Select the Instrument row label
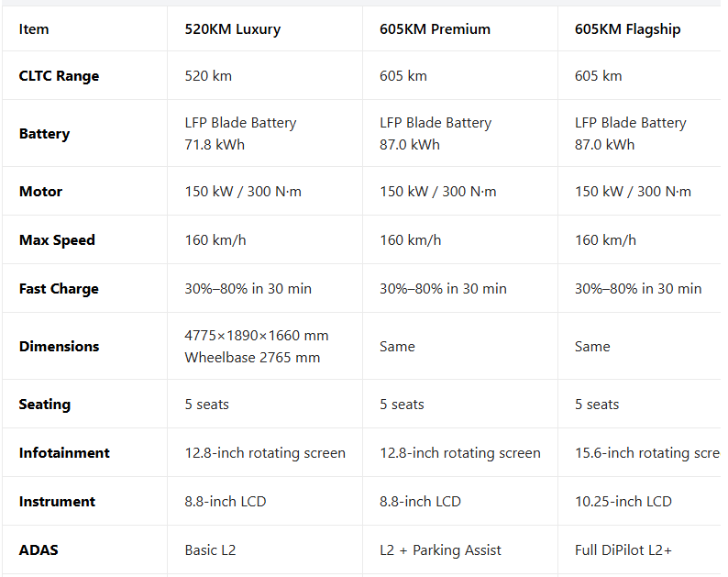 (x=57, y=502)
